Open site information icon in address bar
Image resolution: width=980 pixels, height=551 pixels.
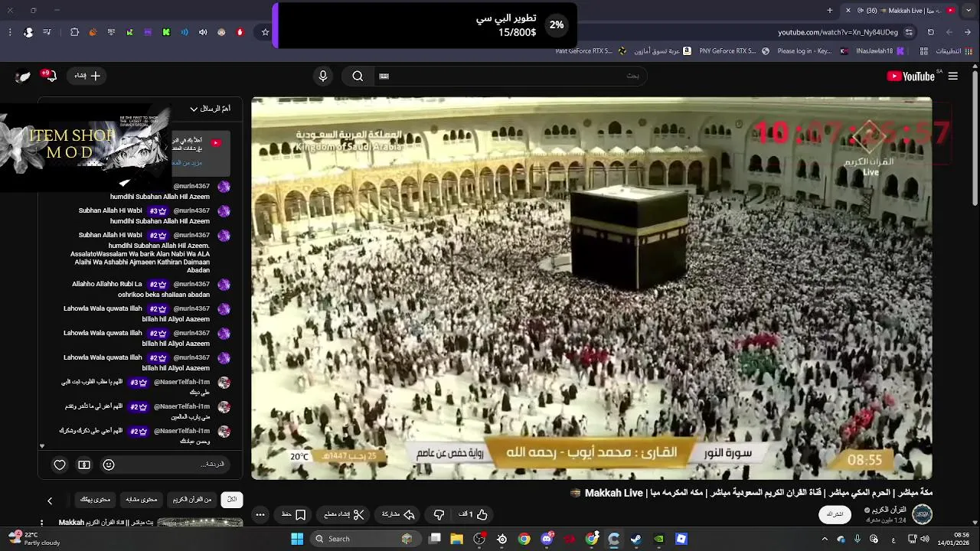tap(909, 32)
